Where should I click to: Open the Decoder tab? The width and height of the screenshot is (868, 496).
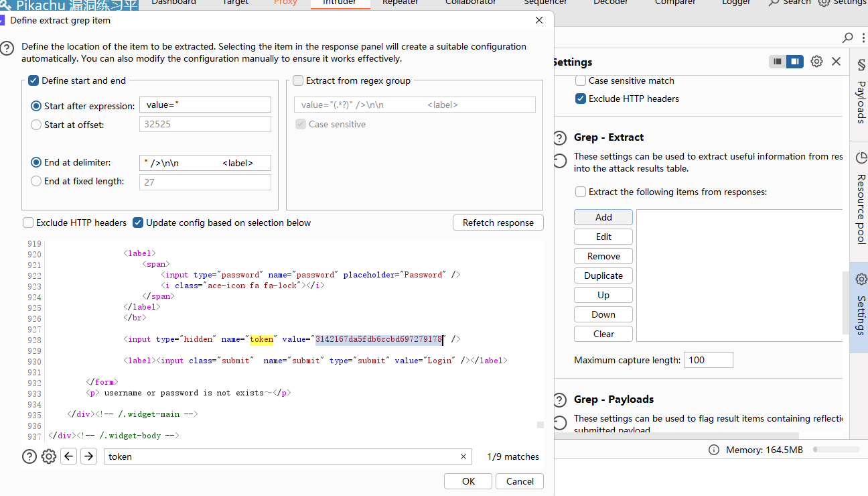coord(611,3)
